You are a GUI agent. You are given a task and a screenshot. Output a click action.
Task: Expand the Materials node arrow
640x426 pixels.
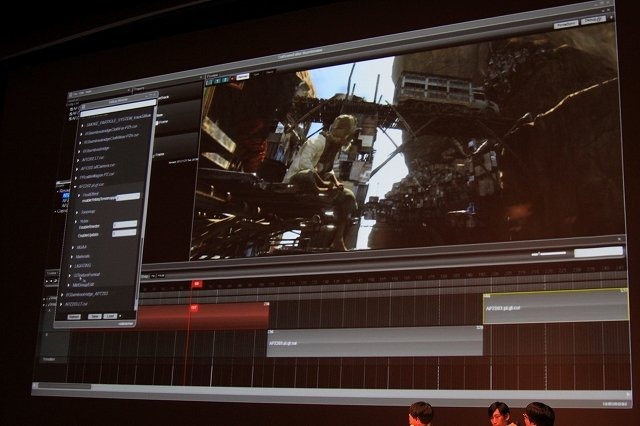click(72, 257)
